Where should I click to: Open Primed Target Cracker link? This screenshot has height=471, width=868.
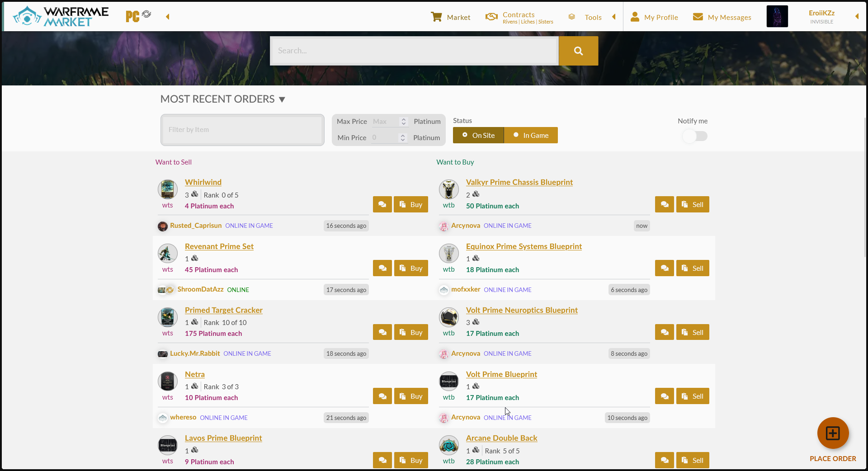[x=224, y=310]
